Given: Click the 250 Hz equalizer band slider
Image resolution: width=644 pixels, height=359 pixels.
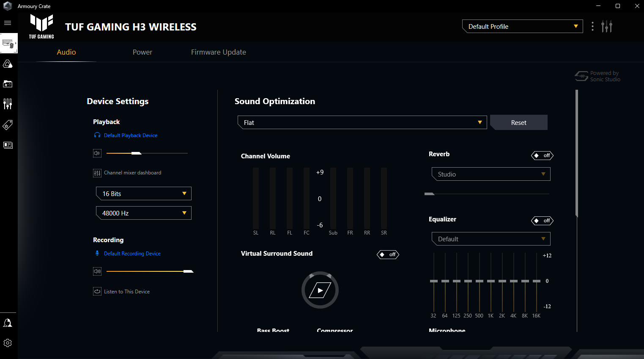Looking at the screenshot, I should coord(468,281).
